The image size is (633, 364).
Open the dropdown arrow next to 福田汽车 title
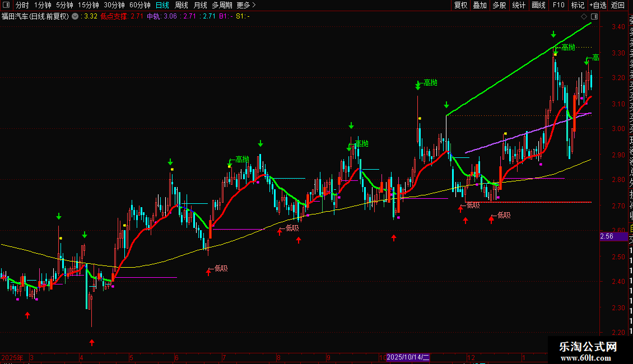tap(75, 16)
